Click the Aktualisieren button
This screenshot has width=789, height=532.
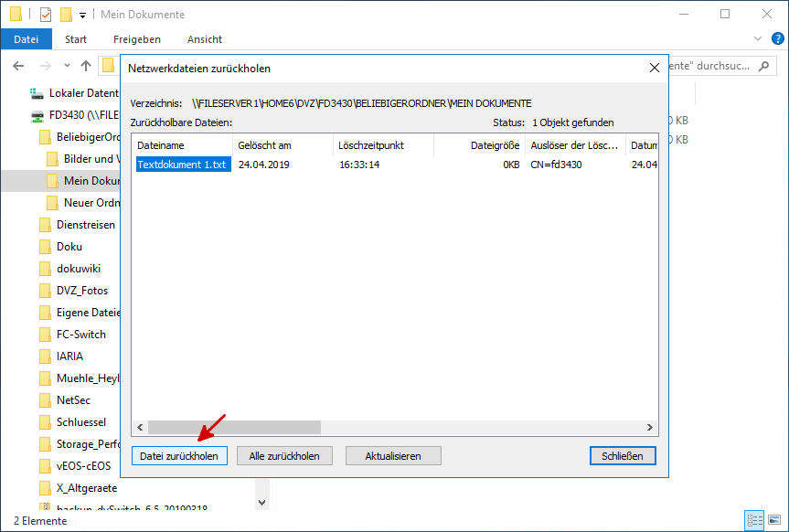pyautogui.click(x=393, y=455)
